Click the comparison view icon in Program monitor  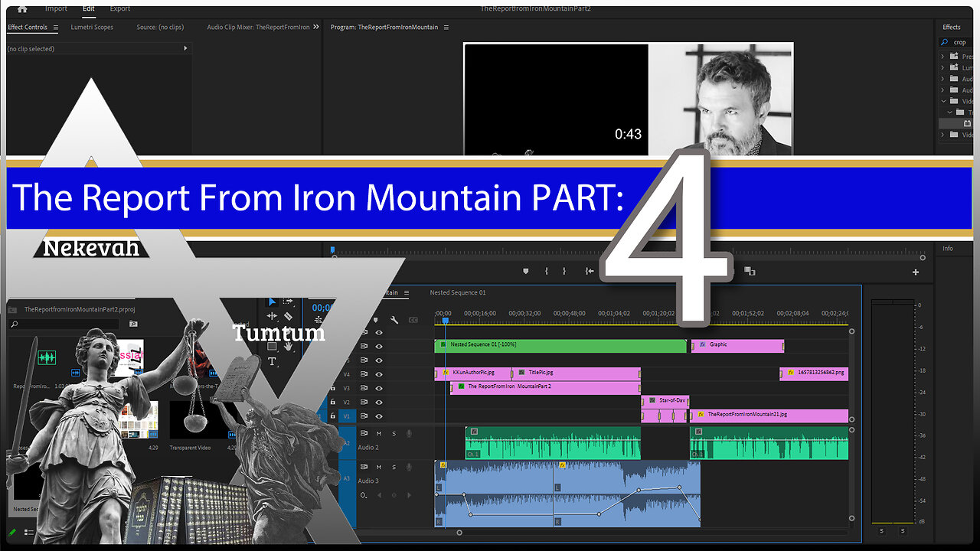pos(750,271)
